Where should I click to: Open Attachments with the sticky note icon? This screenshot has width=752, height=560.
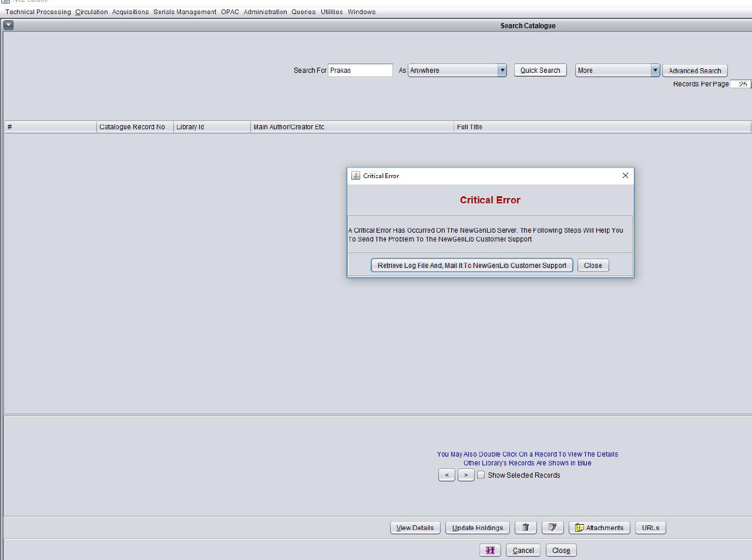click(599, 528)
